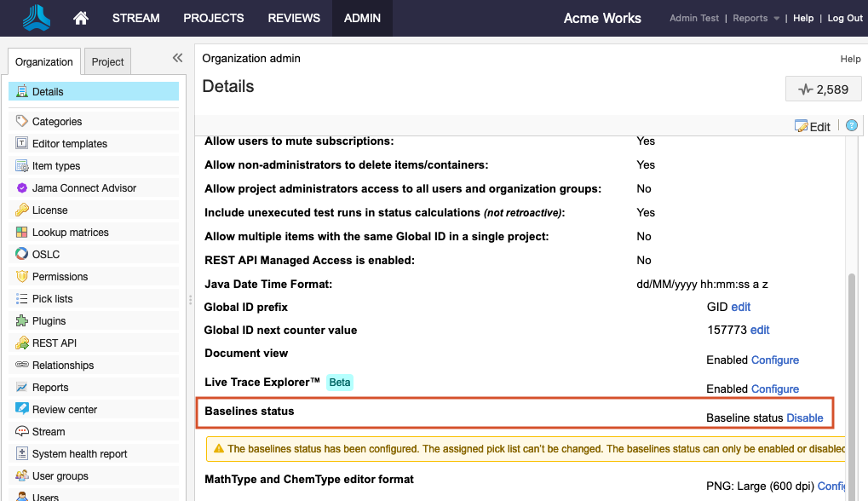Open the PROJECTS menu
The height and width of the screenshot is (501, 868).
coord(214,18)
